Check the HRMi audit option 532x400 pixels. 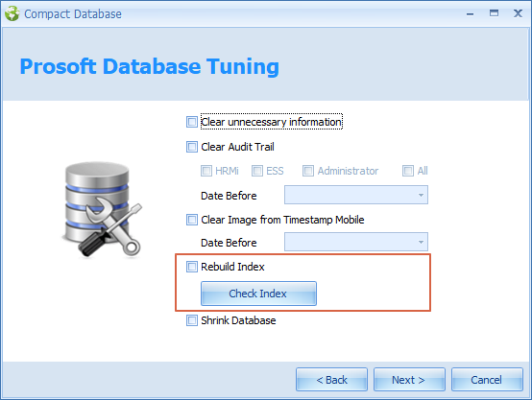(x=206, y=171)
